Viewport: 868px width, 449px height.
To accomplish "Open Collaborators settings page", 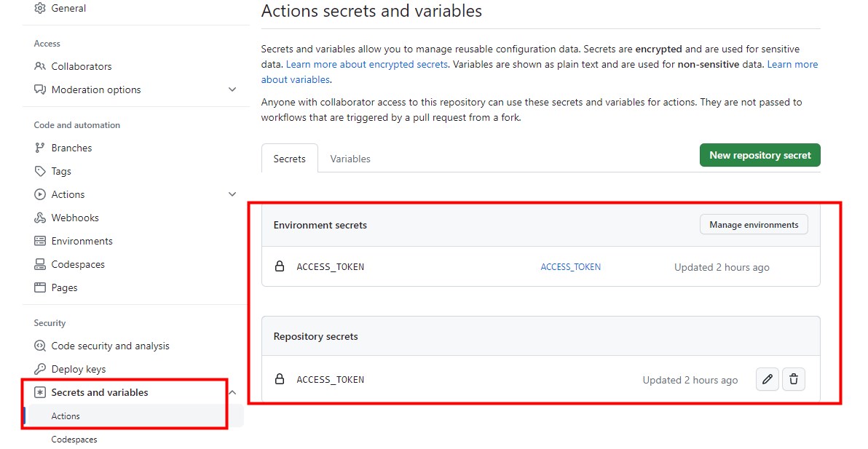I will pyautogui.click(x=81, y=66).
